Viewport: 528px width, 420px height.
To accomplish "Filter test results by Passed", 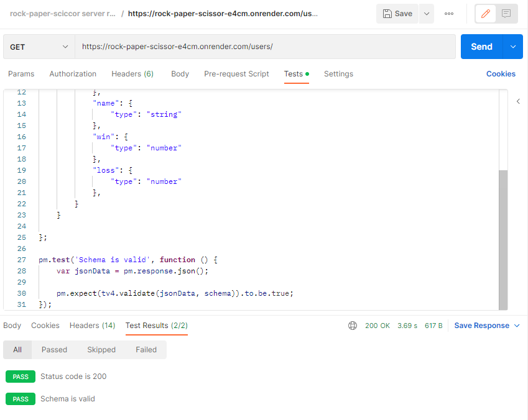I will [x=54, y=349].
